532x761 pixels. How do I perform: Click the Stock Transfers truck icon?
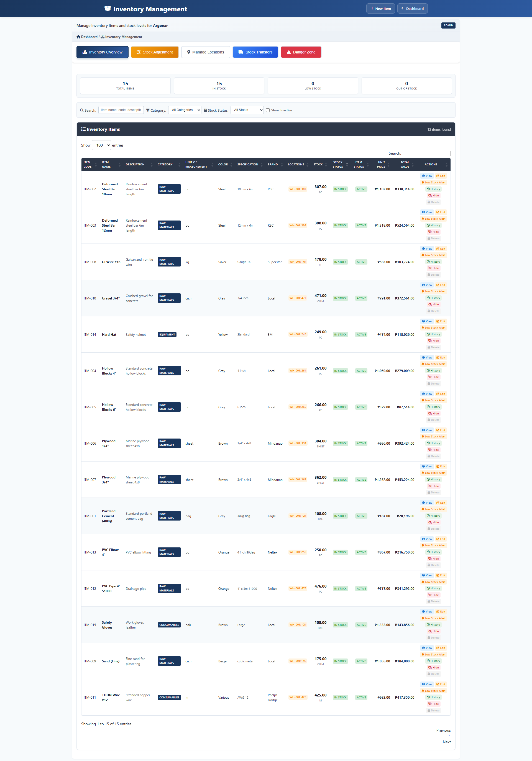click(241, 52)
